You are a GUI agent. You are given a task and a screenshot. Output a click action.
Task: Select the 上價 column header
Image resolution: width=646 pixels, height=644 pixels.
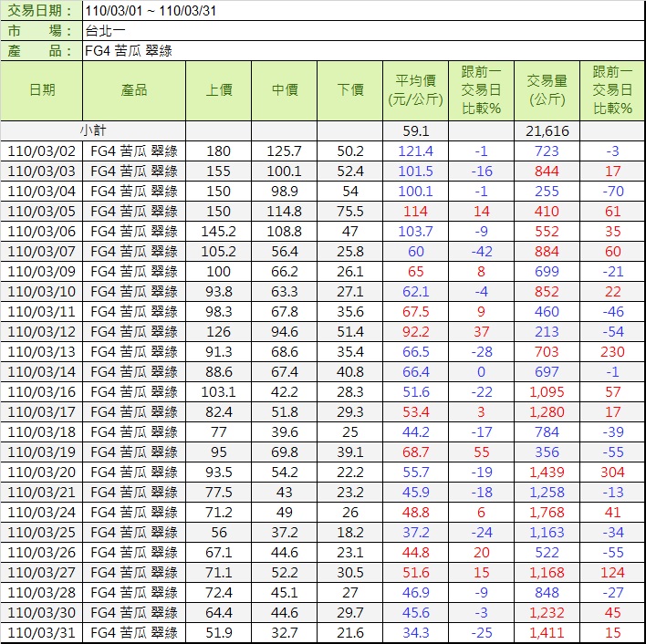click(x=219, y=90)
